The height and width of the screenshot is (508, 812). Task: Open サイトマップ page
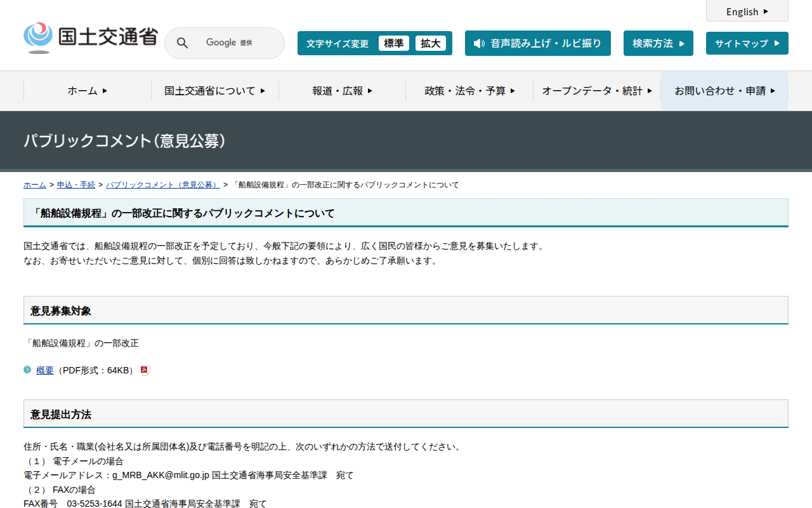[747, 43]
